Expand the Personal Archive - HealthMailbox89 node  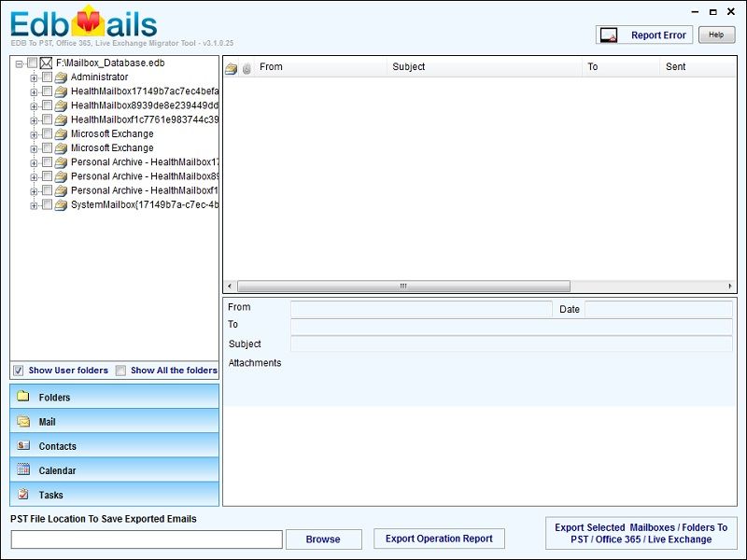34,177
